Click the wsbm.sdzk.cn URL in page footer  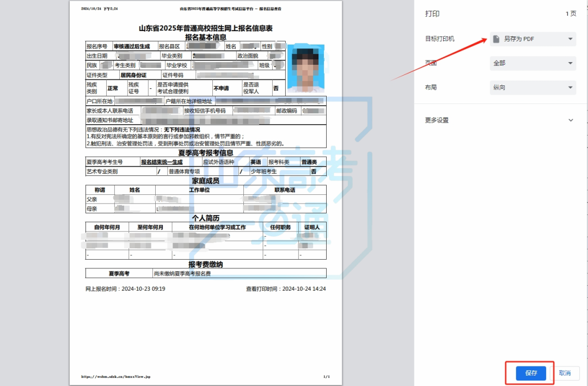[x=115, y=376]
